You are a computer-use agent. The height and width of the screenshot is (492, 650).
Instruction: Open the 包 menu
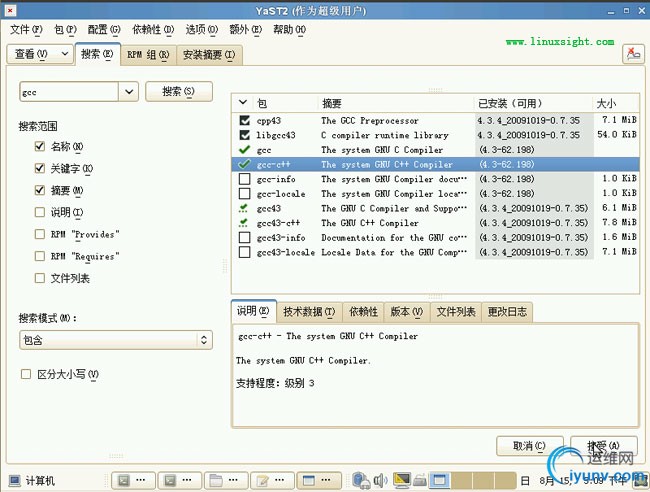[x=65, y=29]
